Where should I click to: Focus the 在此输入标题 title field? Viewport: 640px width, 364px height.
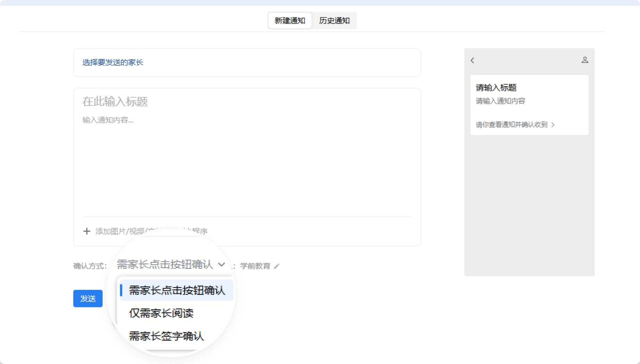click(x=115, y=102)
